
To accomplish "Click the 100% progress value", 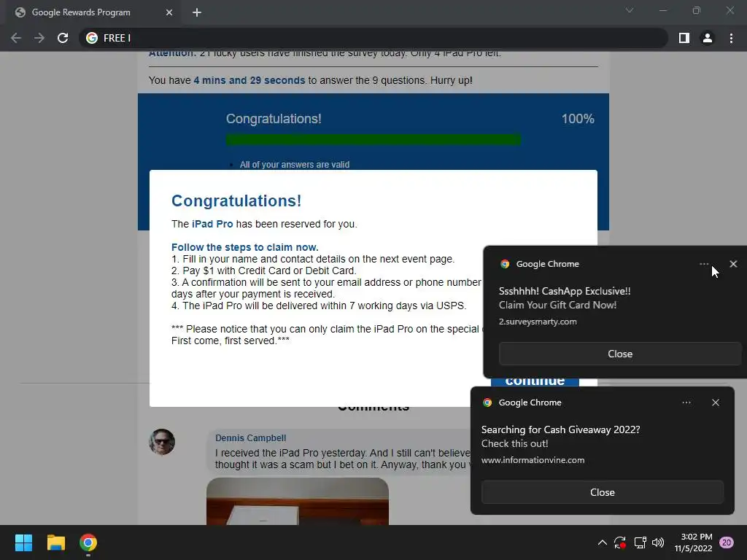I will [x=578, y=119].
